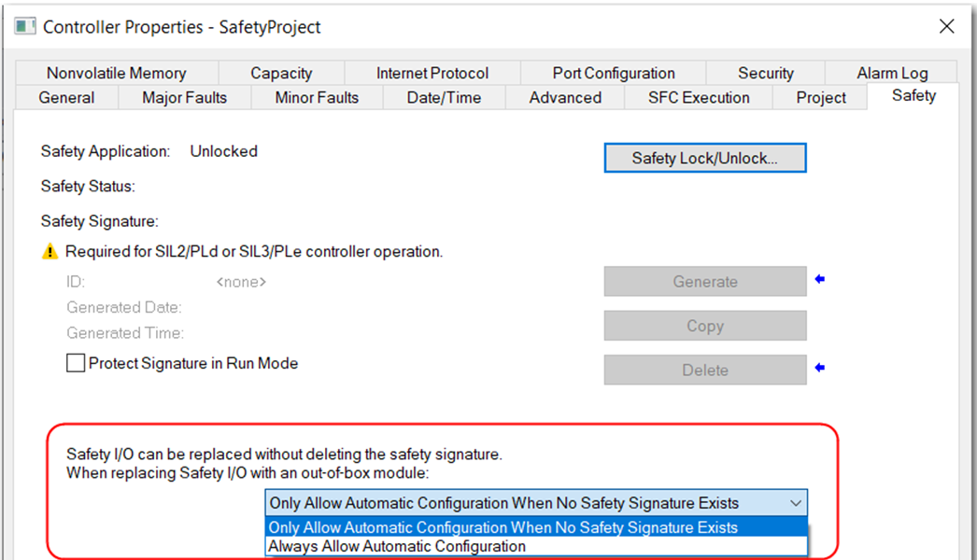This screenshot has width=977, height=560.
Task: Go to the Internet Protocol tab
Action: coord(432,73)
